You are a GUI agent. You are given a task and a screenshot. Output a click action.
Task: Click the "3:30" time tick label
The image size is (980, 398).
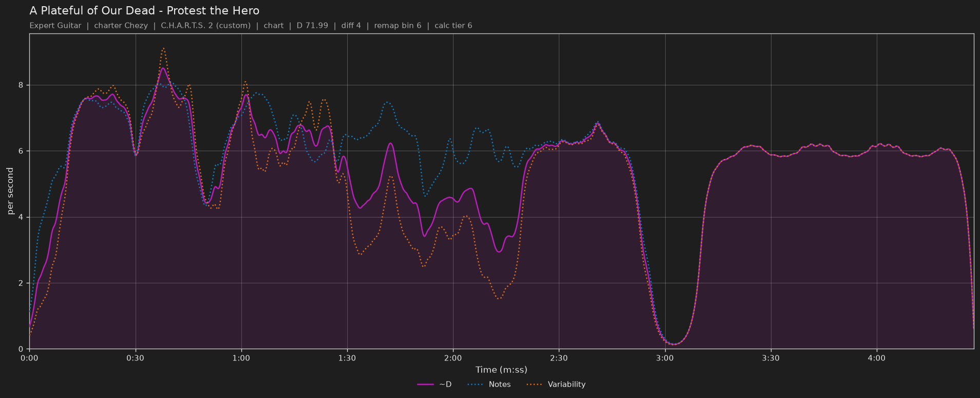pyautogui.click(x=770, y=358)
